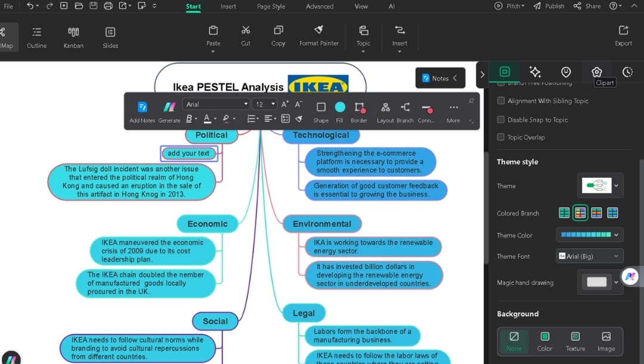Toggle the Topic Overlap checkbox
Screen dimensions: 644x364
coord(501,137)
